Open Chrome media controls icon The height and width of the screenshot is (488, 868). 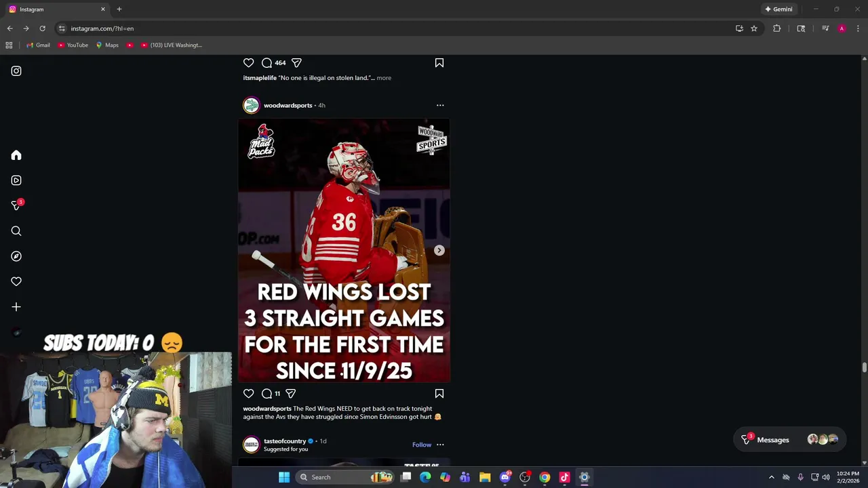click(825, 28)
